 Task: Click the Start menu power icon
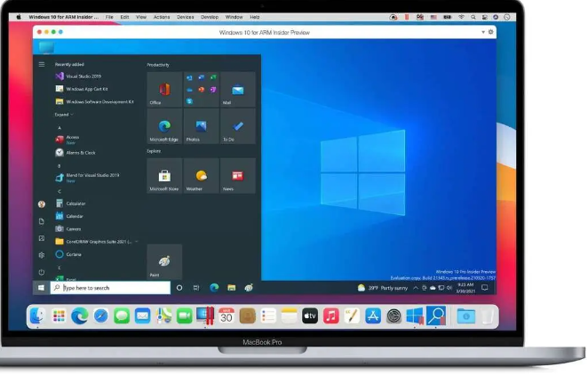click(x=42, y=272)
